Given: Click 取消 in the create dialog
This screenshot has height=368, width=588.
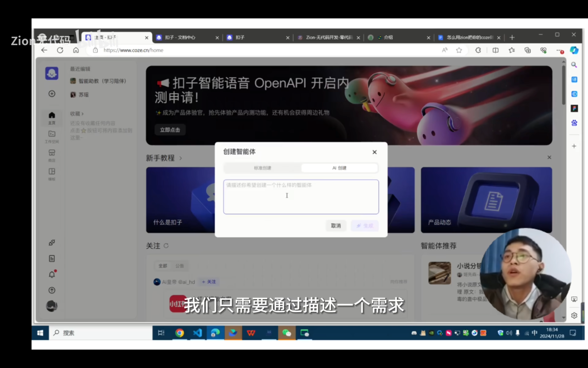Looking at the screenshot, I should pos(336,226).
